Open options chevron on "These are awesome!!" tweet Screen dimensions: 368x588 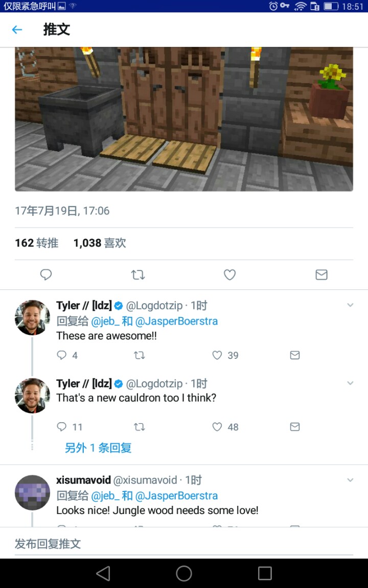[350, 305]
